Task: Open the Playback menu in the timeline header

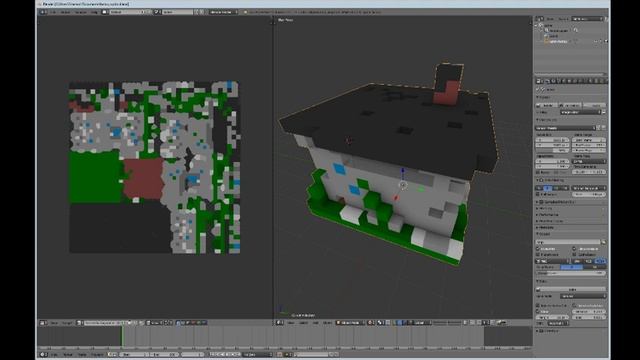Action: 96,354
